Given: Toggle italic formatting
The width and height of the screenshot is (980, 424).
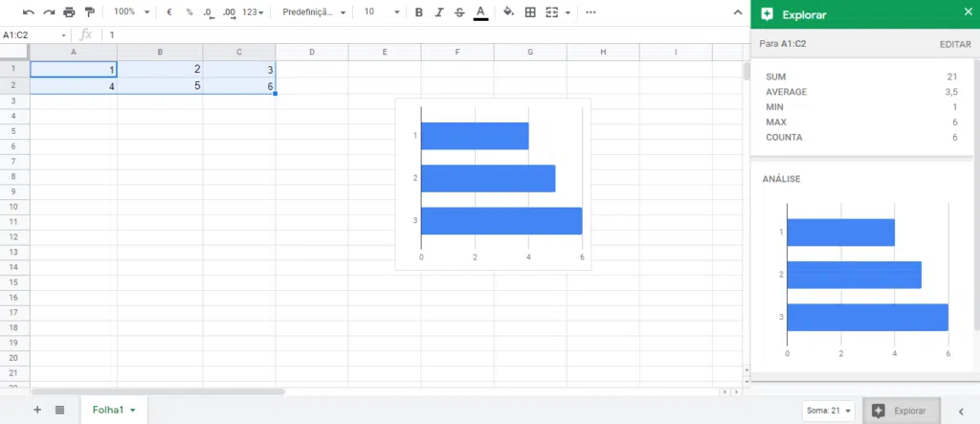Looking at the screenshot, I should pyautogui.click(x=439, y=11).
